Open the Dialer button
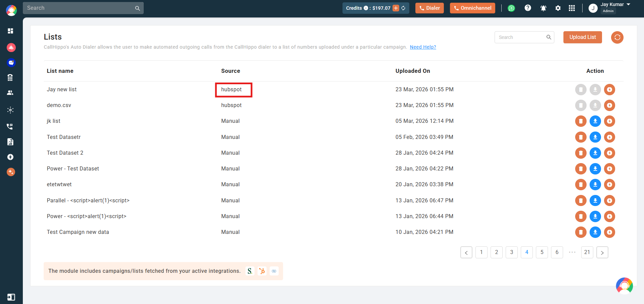Screen dimensions: 644x304 click(429, 8)
